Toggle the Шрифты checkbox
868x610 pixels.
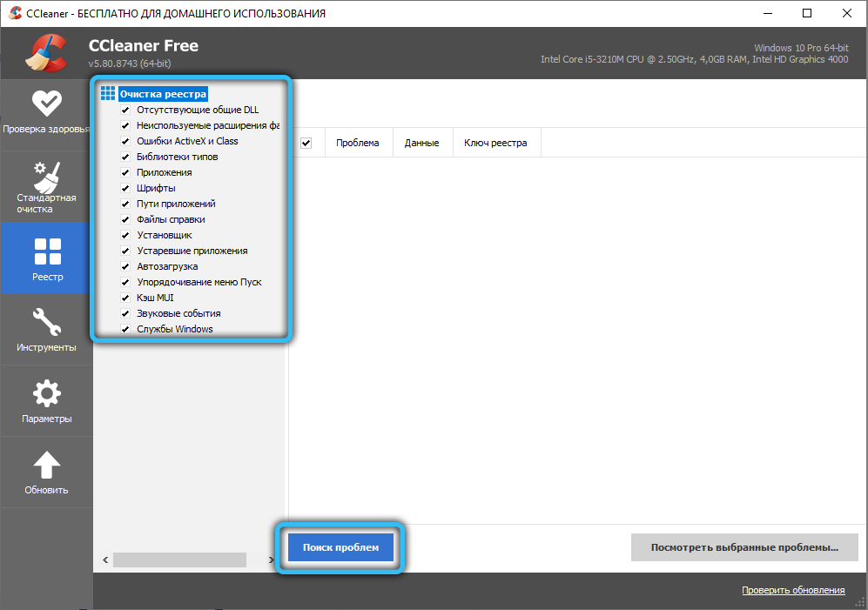point(126,189)
